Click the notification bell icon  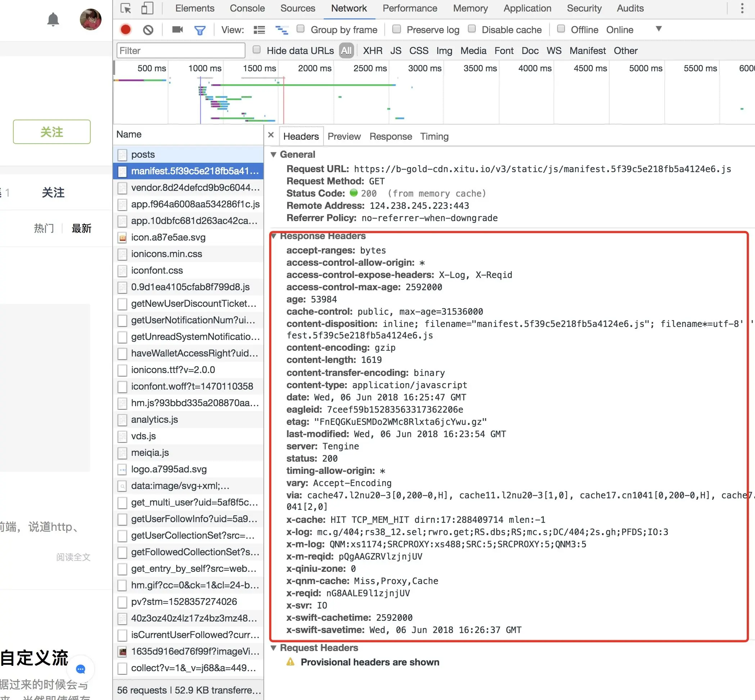53,19
